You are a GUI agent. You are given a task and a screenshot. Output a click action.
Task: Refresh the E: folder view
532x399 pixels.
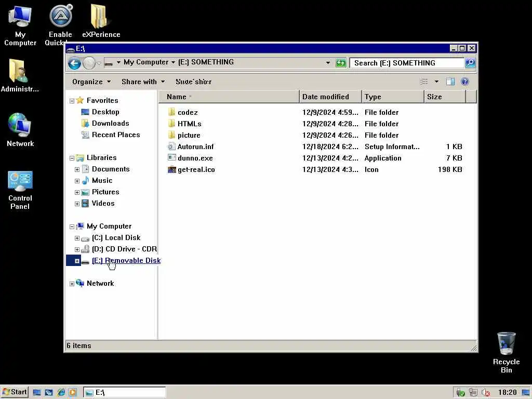coord(341,63)
